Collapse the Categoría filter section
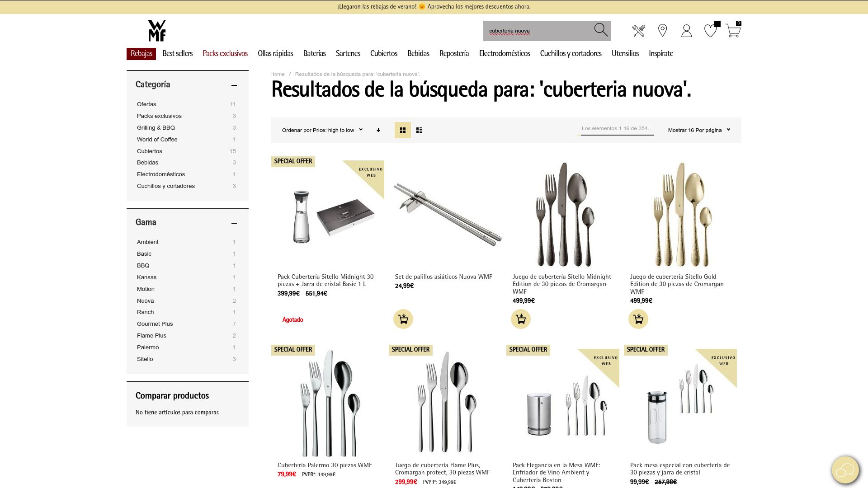The image size is (868, 488). coord(234,85)
